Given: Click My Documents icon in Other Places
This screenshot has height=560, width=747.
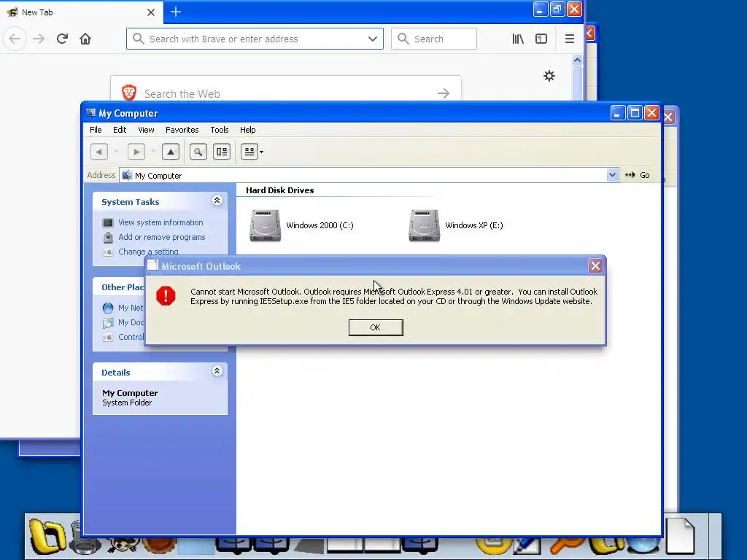Looking at the screenshot, I should [x=108, y=323].
